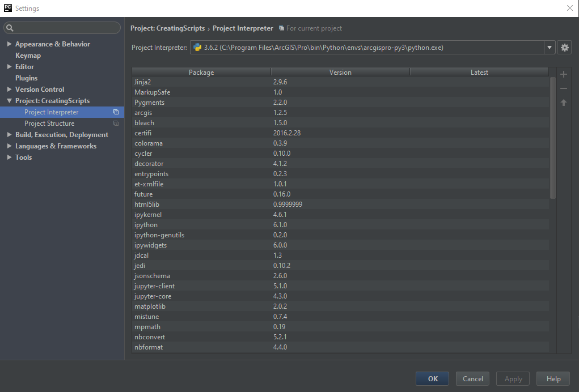Select the Tools settings label

(24, 157)
